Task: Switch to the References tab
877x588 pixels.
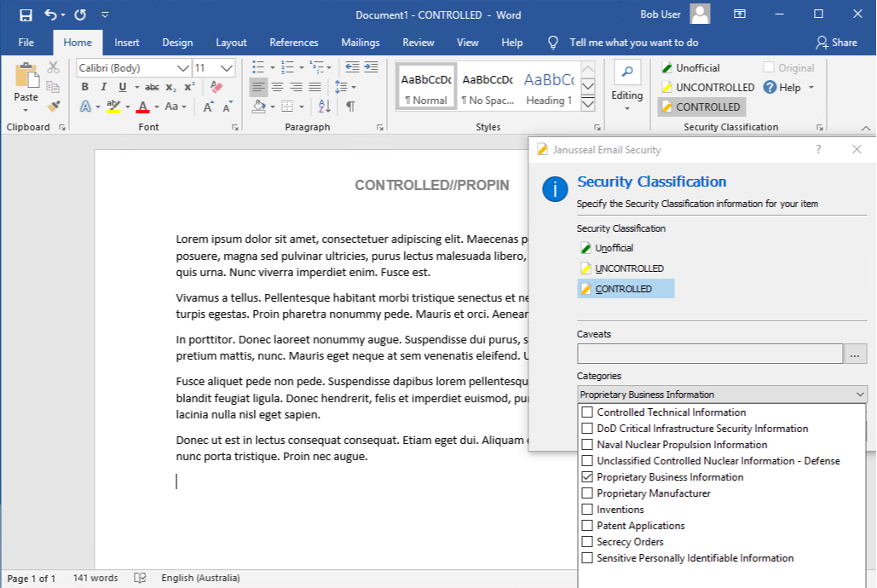Action: click(294, 43)
